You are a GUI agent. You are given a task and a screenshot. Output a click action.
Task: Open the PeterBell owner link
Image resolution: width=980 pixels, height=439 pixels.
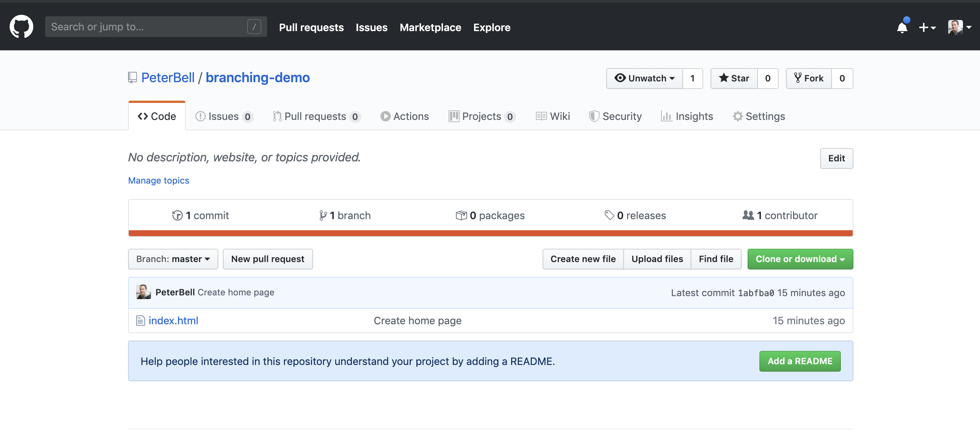click(x=168, y=78)
